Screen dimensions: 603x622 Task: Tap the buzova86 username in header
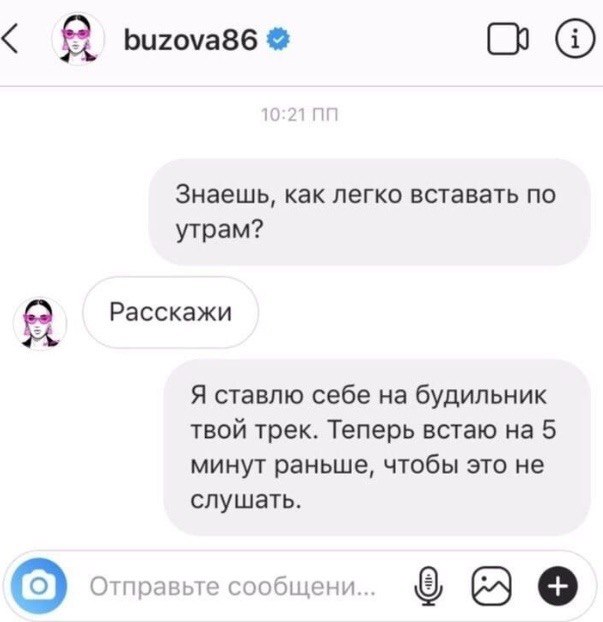coord(190,40)
